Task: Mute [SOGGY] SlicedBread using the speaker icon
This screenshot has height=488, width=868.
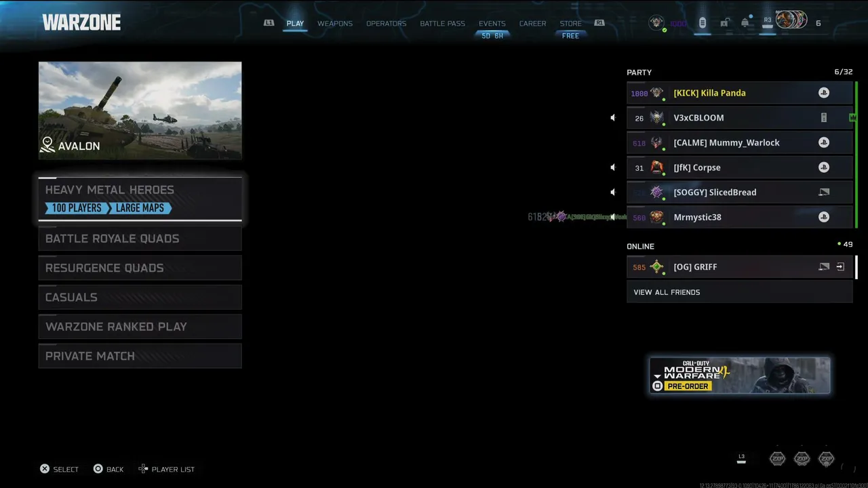Action: tap(612, 192)
